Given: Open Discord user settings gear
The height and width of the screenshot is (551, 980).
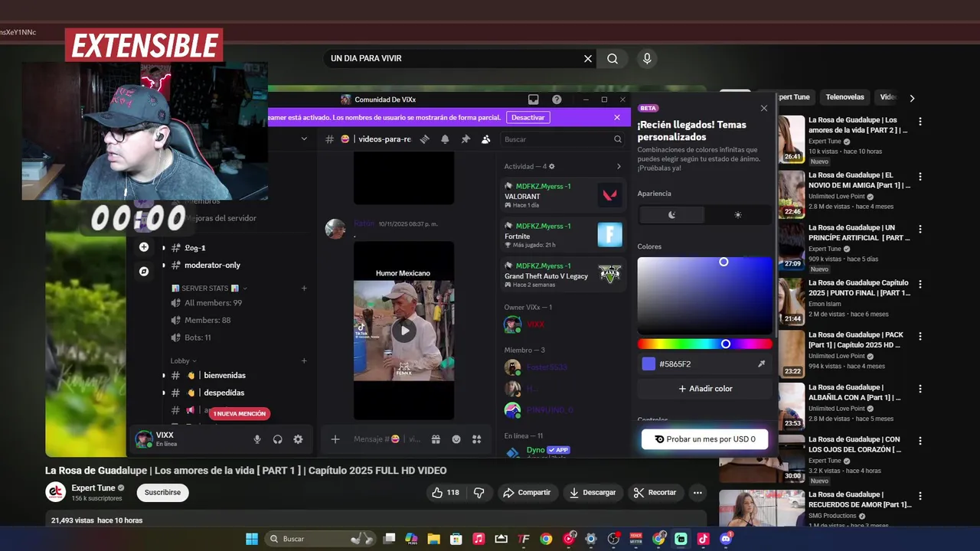Looking at the screenshot, I should coord(298,439).
